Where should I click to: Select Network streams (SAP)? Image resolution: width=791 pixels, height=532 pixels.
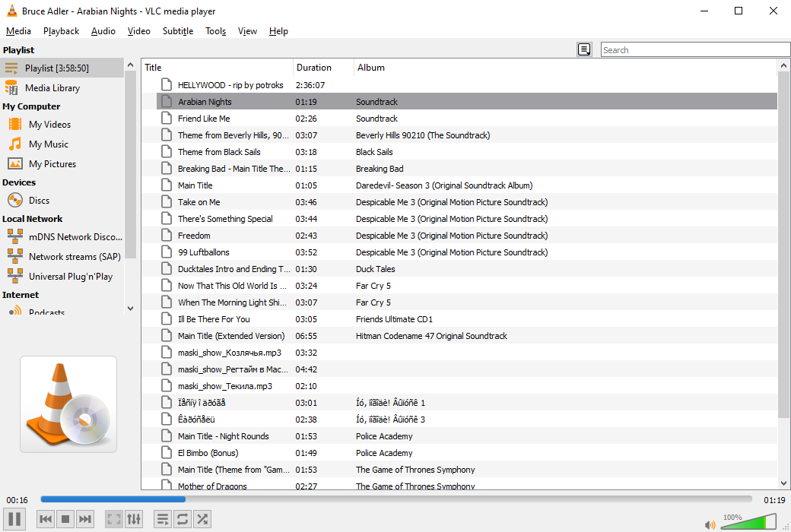point(62,257)
